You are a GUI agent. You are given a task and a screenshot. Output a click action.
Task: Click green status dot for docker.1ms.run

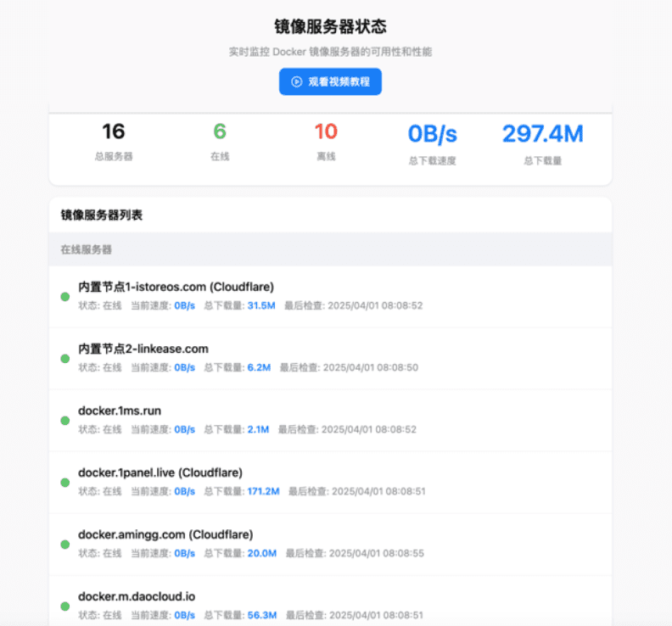(x=64, y=420)
